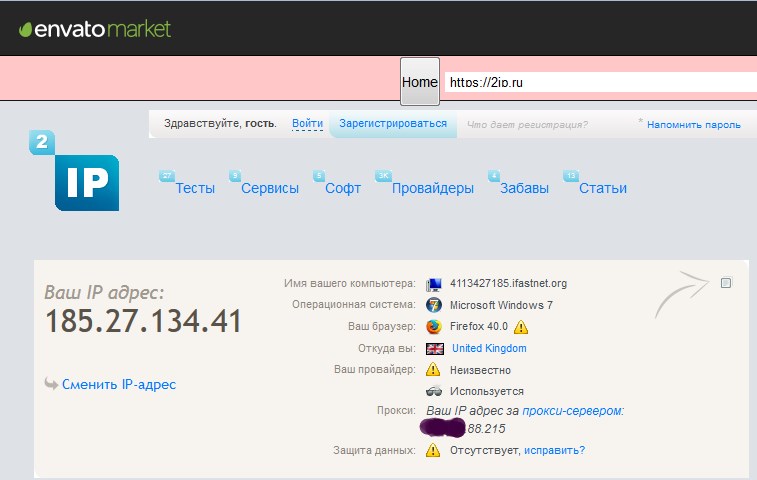
Task: Open the Софт menu
Action: tap(343, 188)
